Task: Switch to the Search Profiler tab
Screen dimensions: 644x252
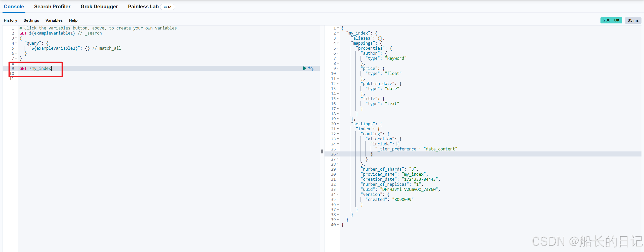Action: (x=52, y=7)
